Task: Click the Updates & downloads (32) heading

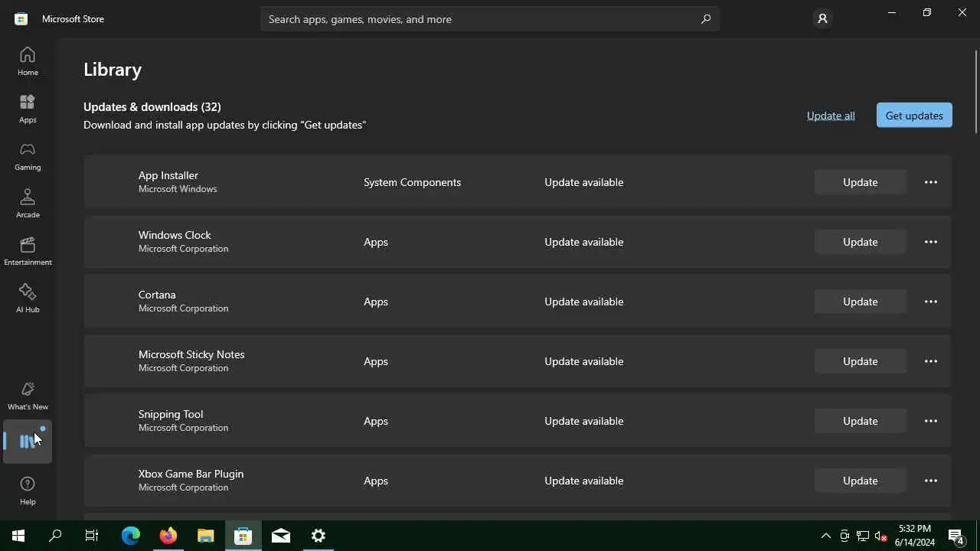Action: 152,106
